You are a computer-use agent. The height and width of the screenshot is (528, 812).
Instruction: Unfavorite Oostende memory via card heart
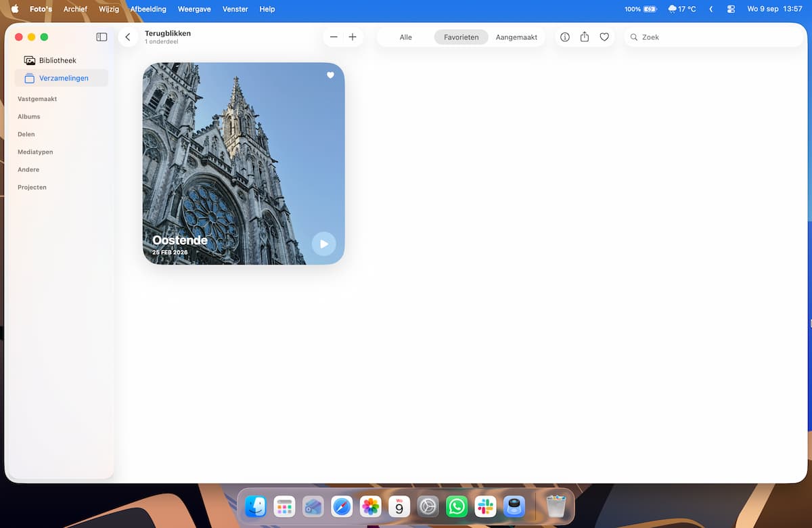[x=330, y=75]
